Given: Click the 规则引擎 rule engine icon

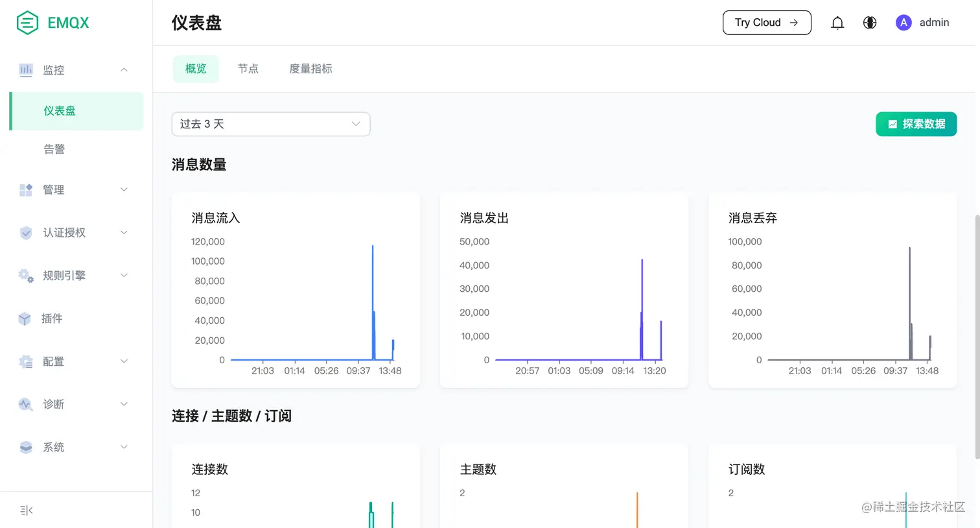Looking at the screenshot, I should [x=25, y=275].
